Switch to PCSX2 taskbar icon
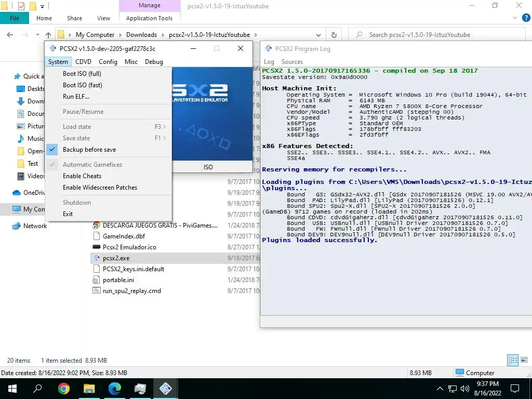The image size is (532, 399). 166,389
